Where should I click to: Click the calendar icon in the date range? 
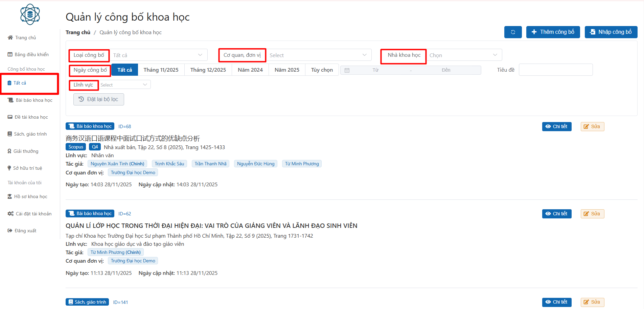pyautogui.click(x=347, y=70)
